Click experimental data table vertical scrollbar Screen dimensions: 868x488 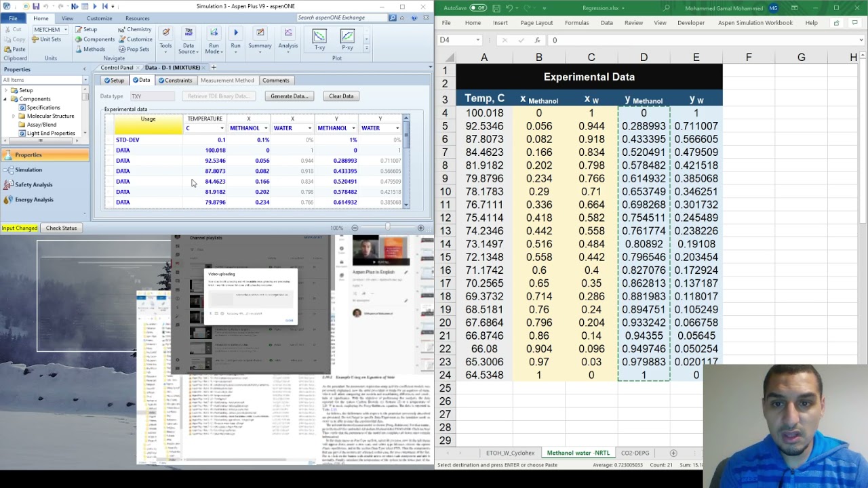406,161
